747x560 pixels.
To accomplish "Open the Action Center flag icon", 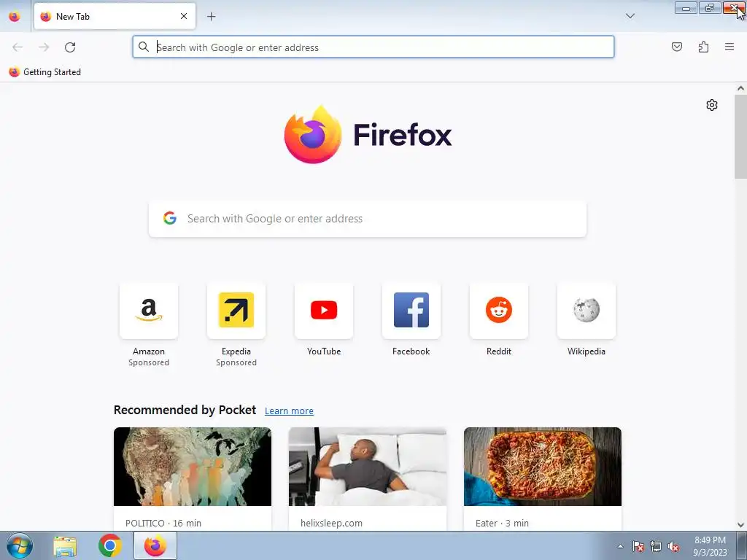I will (638, 546).
